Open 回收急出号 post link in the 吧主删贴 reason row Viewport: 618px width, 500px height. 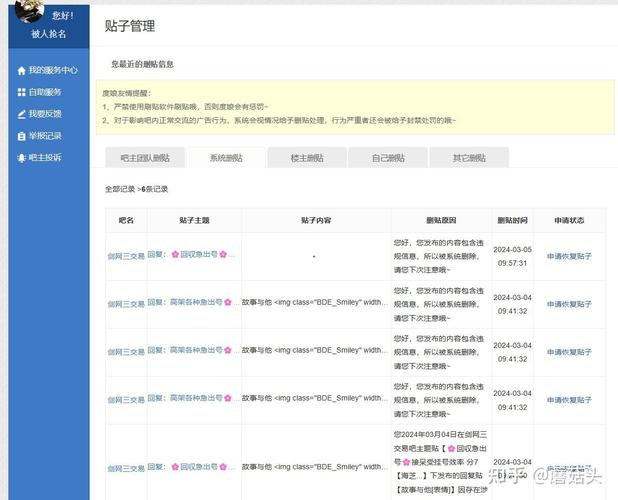tap(191, 467)
